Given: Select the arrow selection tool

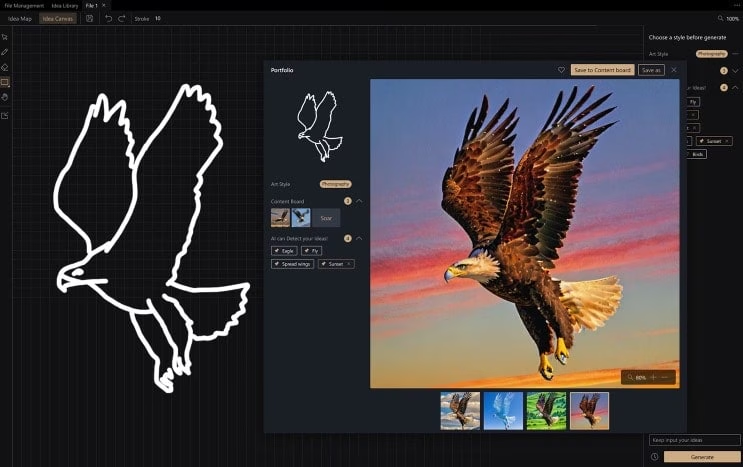Looking at the screenshot, I should click(5, 37).
